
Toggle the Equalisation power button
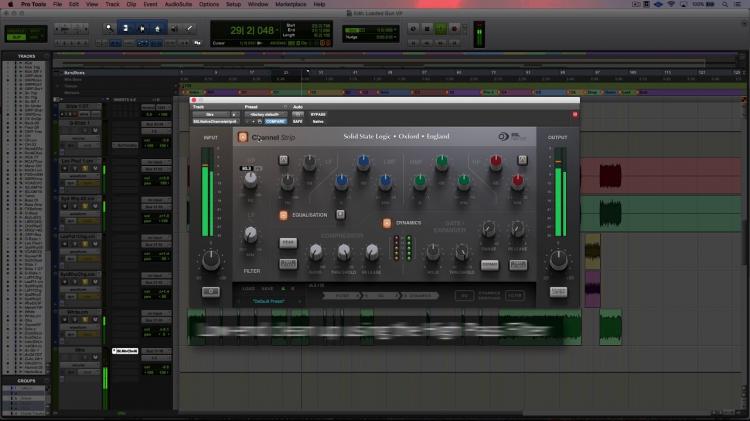(283, 215)
